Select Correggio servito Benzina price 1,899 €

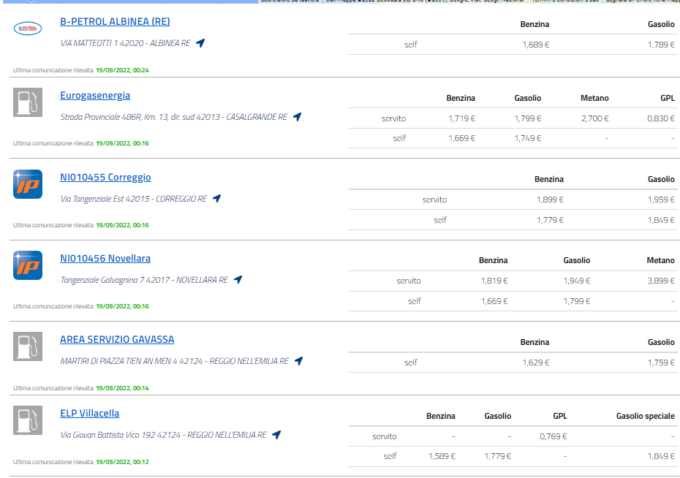tap(550, 200)
